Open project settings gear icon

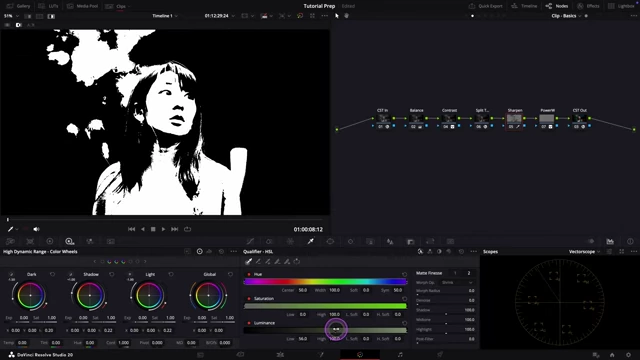click(x=628, y=355)
